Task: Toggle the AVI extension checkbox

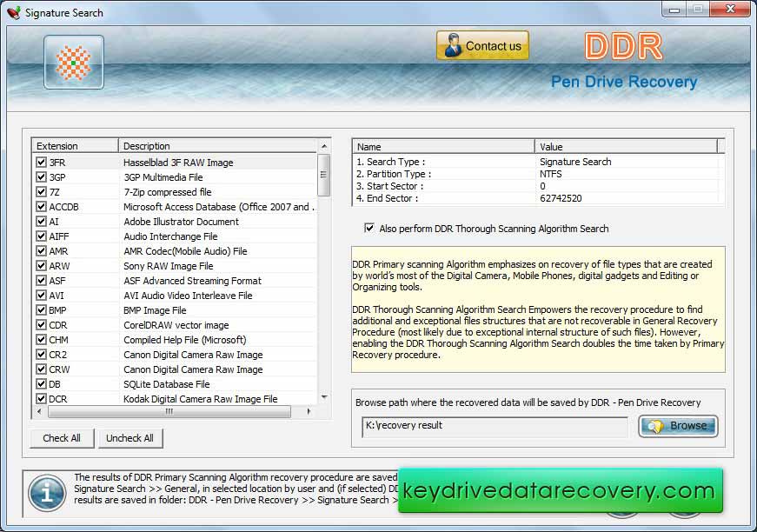Action: (42, 296)
